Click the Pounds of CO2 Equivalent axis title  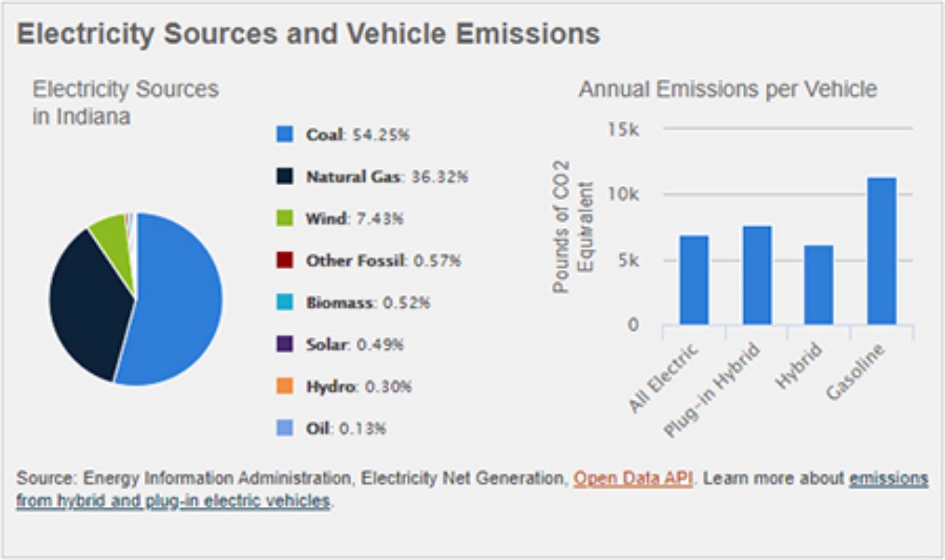[x=574, y=226]
